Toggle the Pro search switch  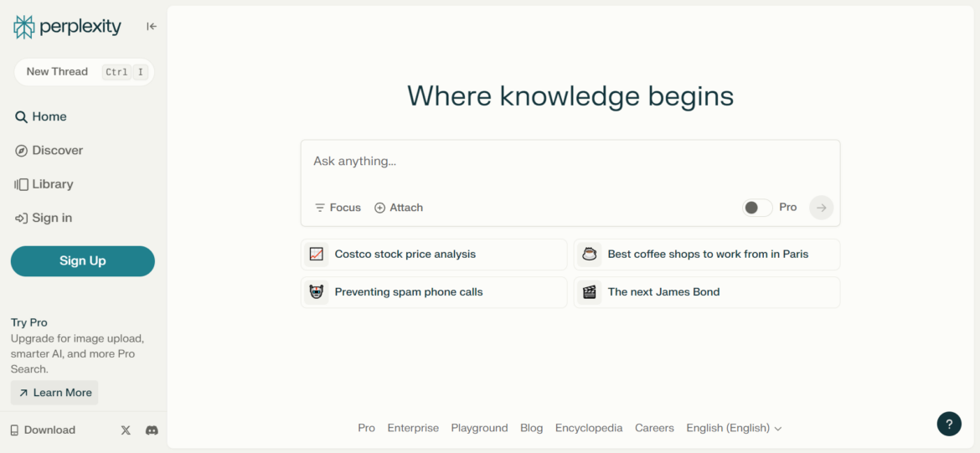[757, 208]
